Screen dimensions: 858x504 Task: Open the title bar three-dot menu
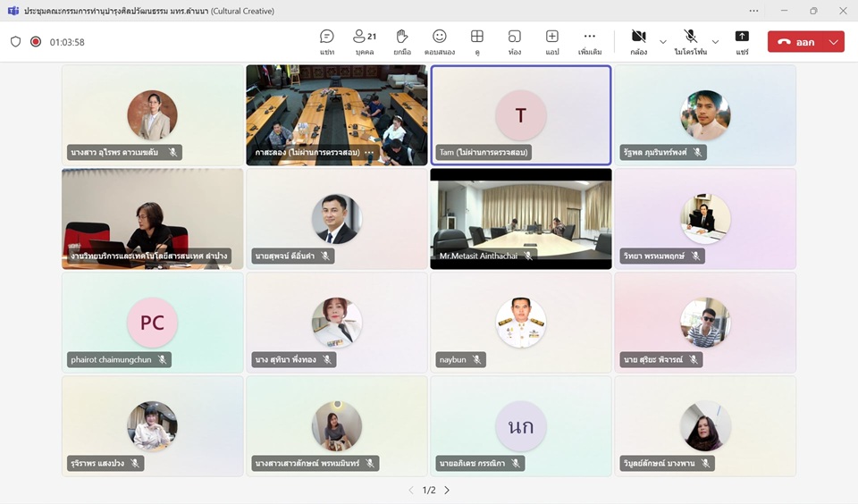point(753,11)
